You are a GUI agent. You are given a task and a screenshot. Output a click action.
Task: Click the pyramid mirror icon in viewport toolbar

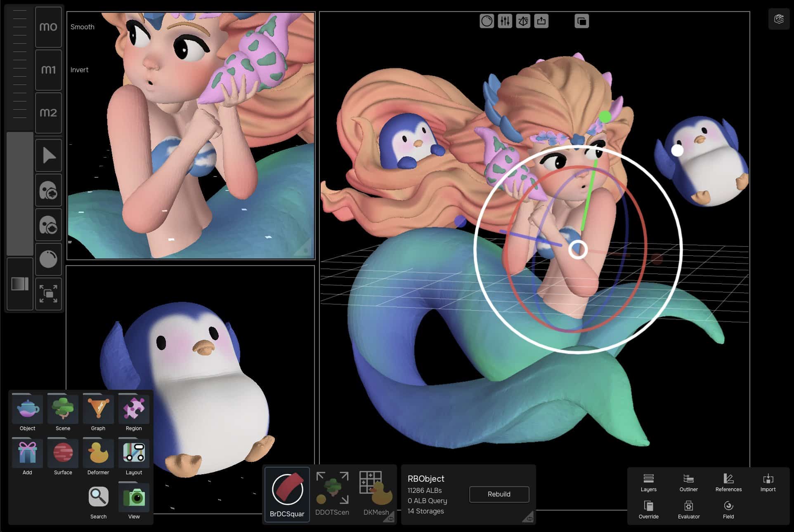[x=523, y=21]
